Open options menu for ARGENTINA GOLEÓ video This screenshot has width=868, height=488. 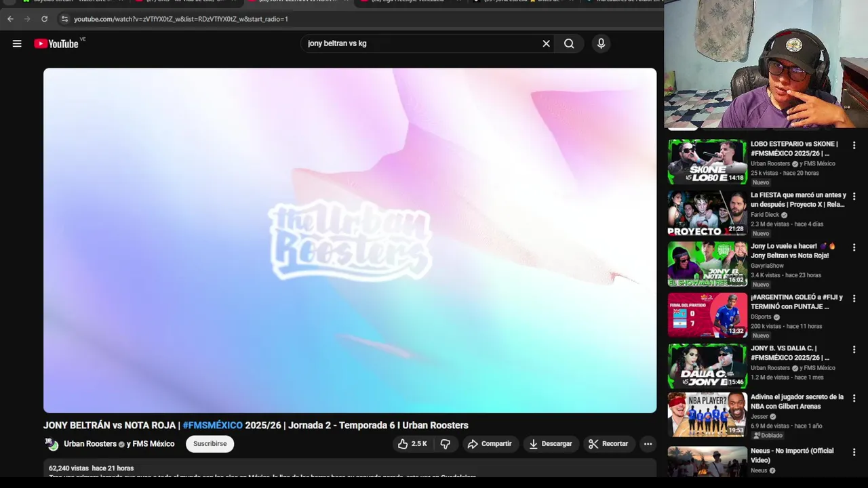click(x=854, y=298)
